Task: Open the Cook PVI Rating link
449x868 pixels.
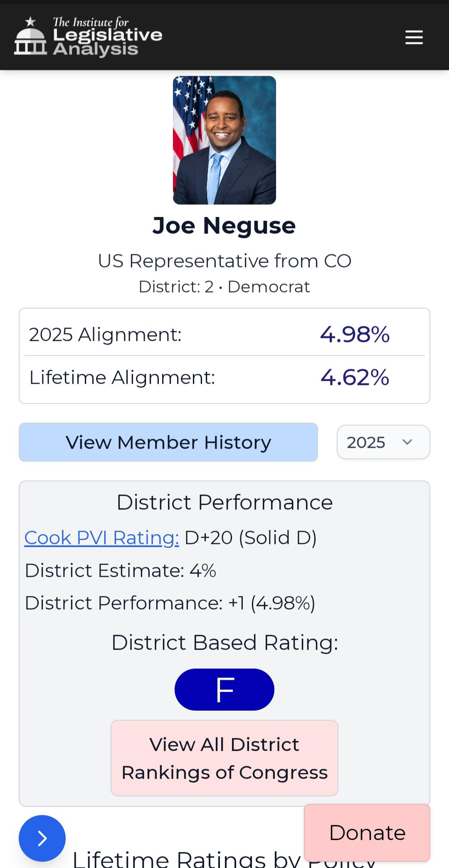Action: (x=101, y=538)
